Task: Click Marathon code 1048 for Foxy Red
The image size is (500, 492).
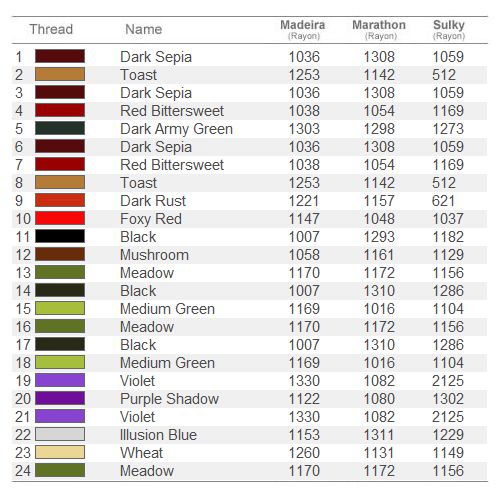Action: point(379,219)
